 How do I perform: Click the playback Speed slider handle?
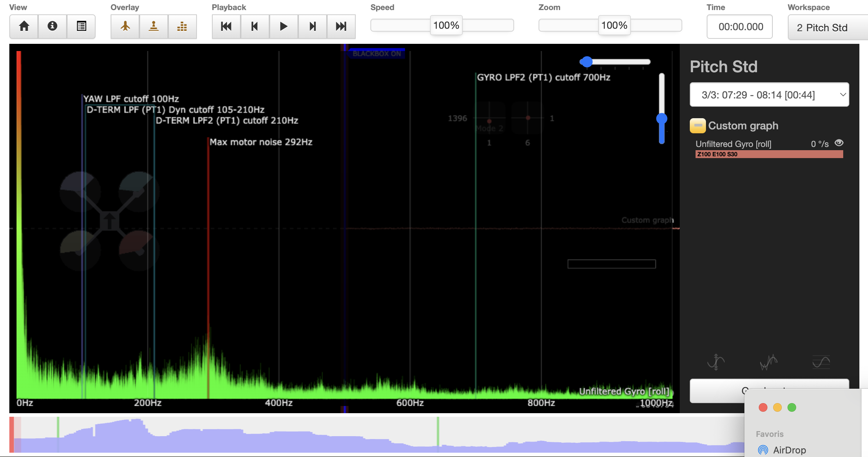click(446, 25)
